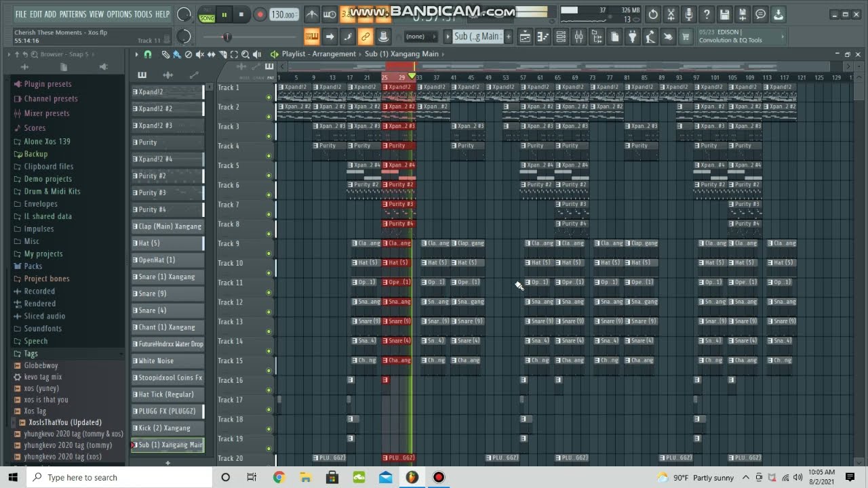Select the 'Hat Tick (Regular)' pattern
The height and width of the screenshot is (488, 868).
tap(167, 394)
